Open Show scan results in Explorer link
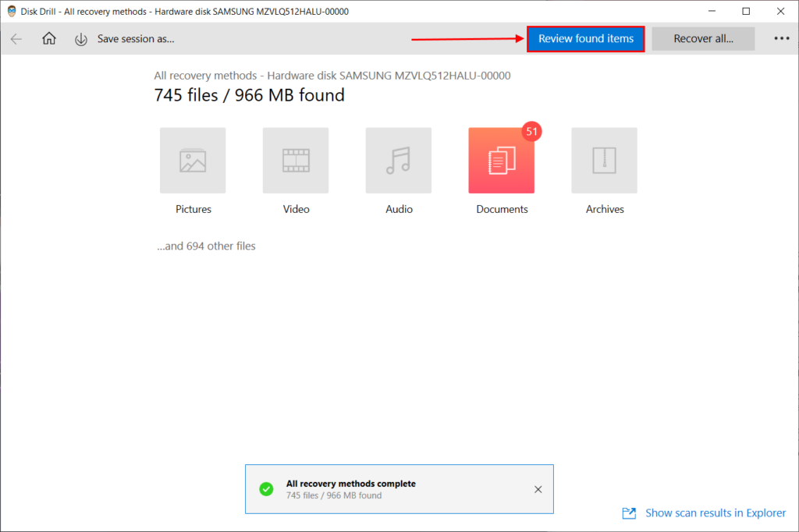 (716, 513)
